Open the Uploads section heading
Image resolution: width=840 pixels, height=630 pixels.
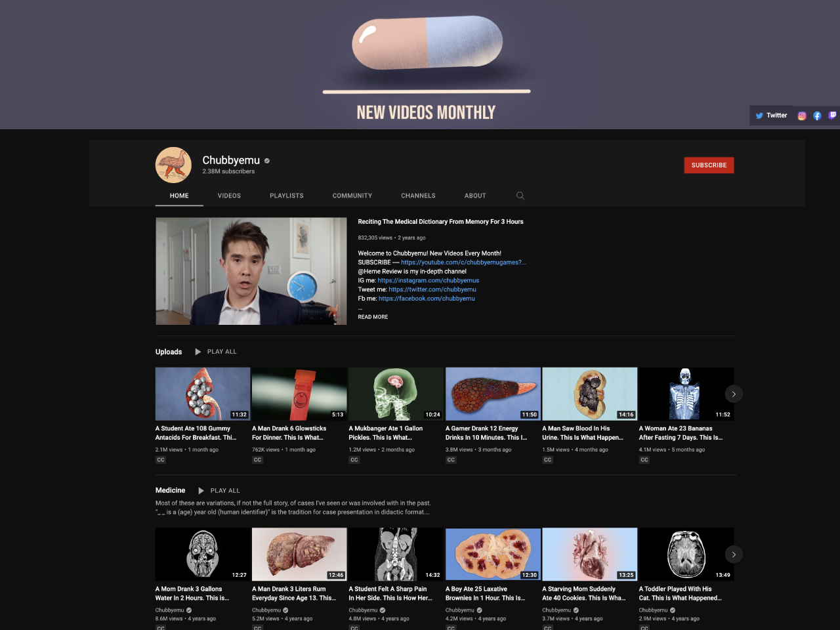[169, 352]
